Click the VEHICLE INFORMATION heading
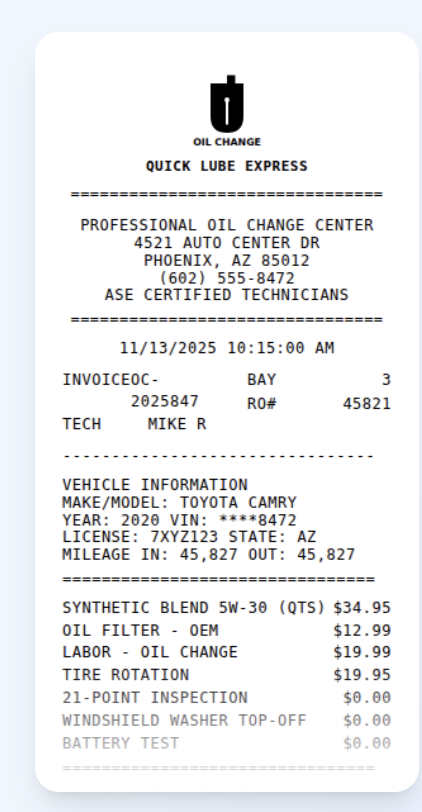422x812 pixels. pos(155,485)
